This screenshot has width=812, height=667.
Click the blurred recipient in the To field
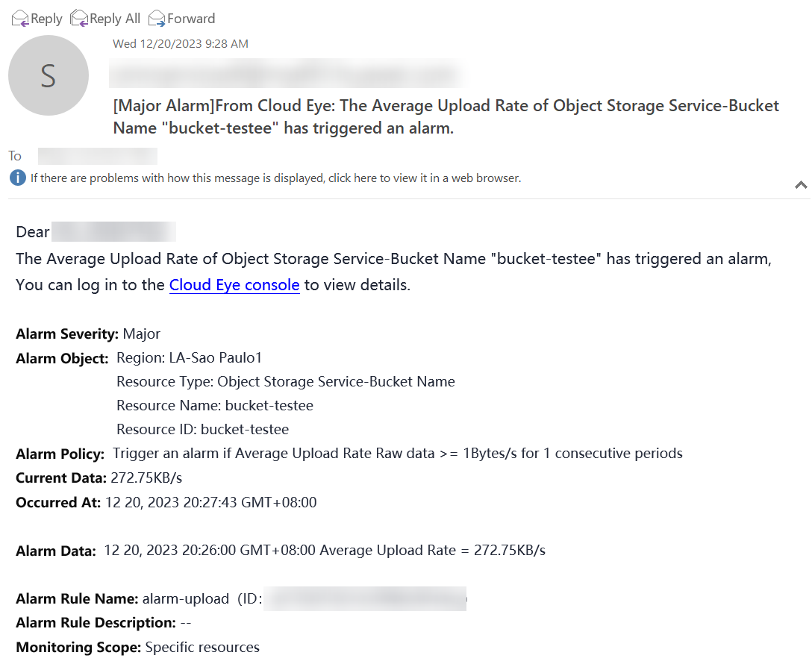coord(97,156)
